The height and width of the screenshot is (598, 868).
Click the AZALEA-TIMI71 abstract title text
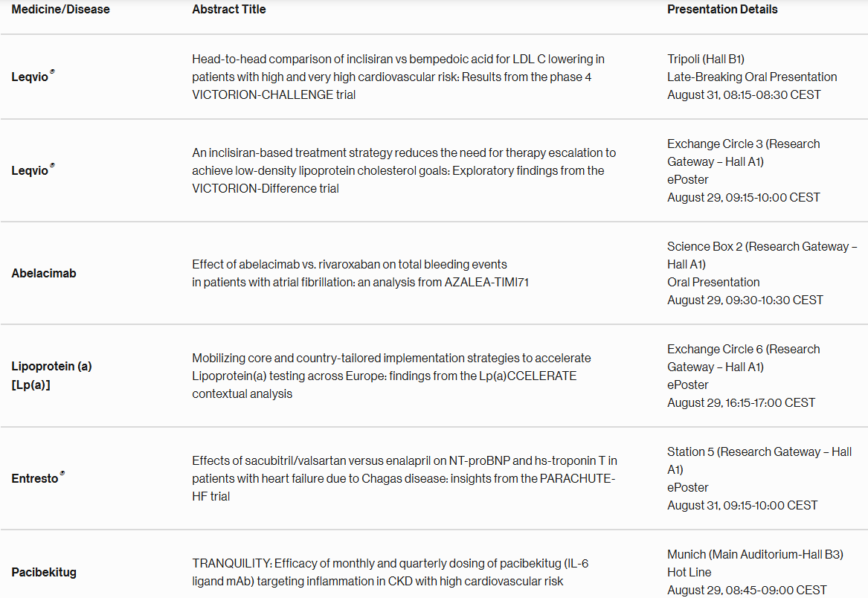361,273
